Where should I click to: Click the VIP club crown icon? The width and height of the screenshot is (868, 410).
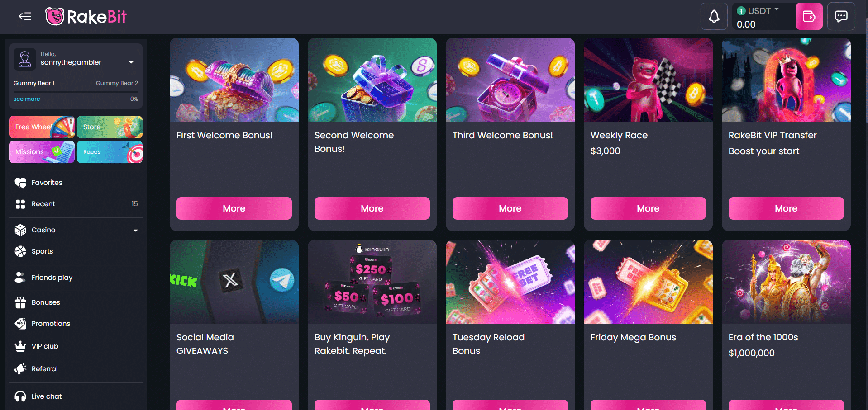[20, 346]
